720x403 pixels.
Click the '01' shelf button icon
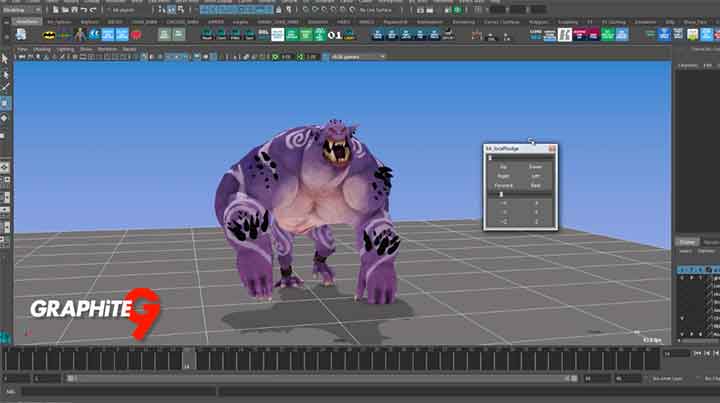335,34
